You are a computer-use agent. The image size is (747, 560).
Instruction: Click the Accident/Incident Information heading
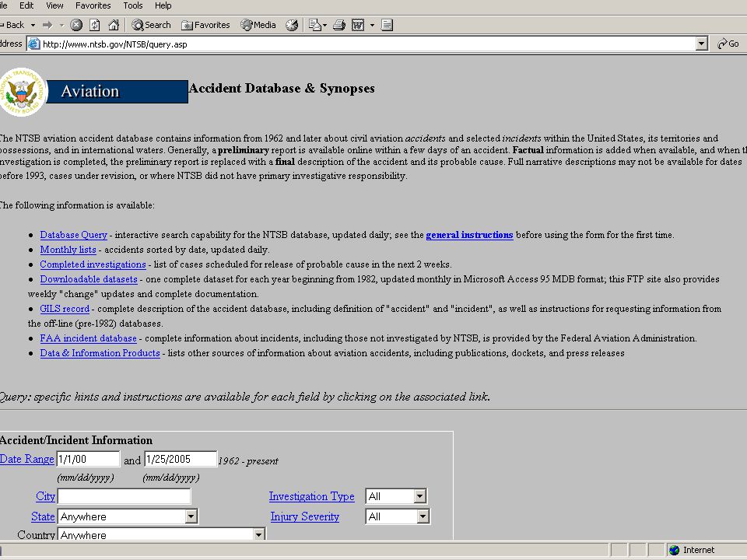click(76, 440)
